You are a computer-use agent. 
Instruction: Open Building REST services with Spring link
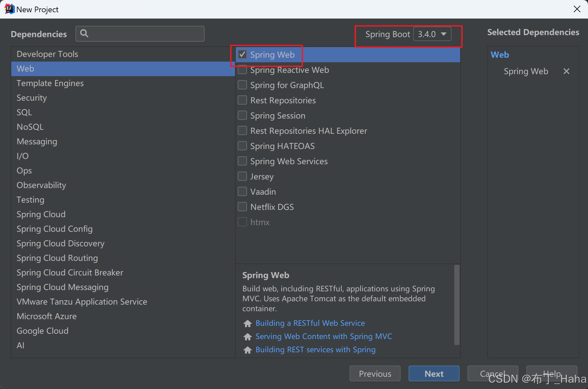(x=316, y=350)
